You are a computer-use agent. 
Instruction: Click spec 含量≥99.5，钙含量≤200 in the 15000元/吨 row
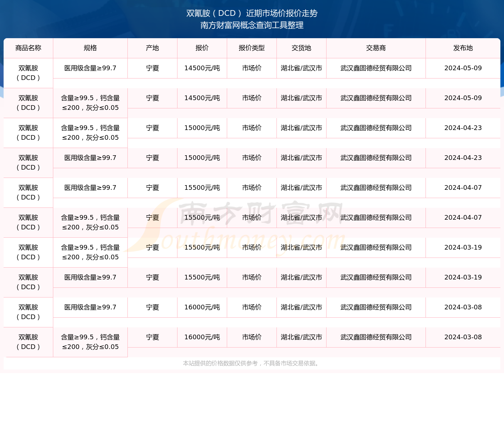pos(90,133)
